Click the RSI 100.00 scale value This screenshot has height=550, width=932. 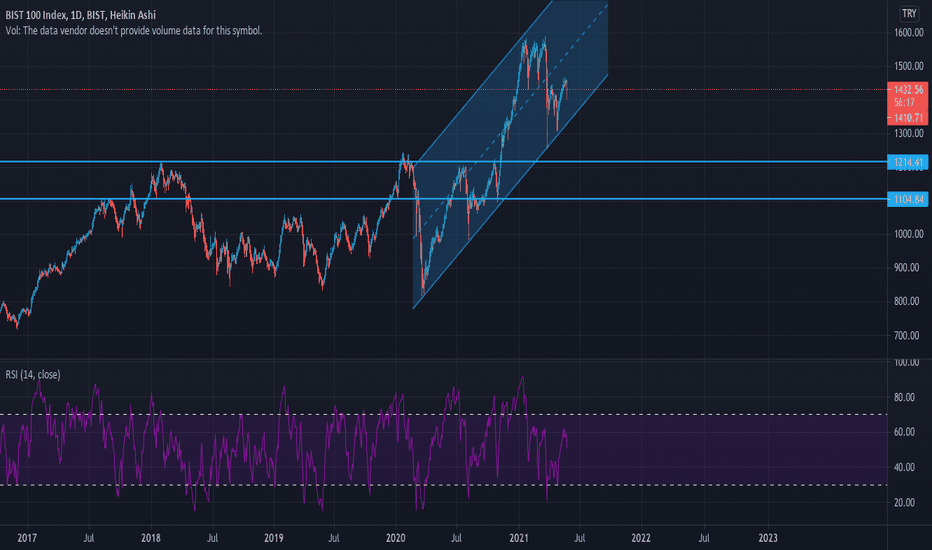906,362
